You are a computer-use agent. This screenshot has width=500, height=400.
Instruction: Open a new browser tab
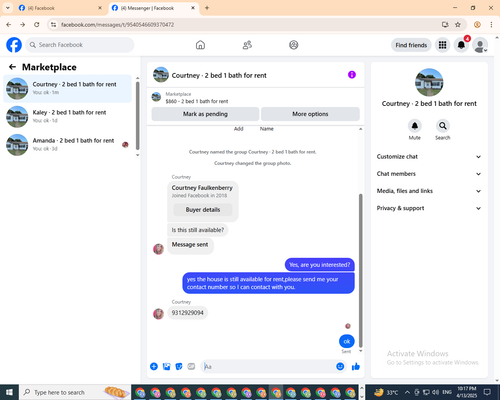pos(207,8)
